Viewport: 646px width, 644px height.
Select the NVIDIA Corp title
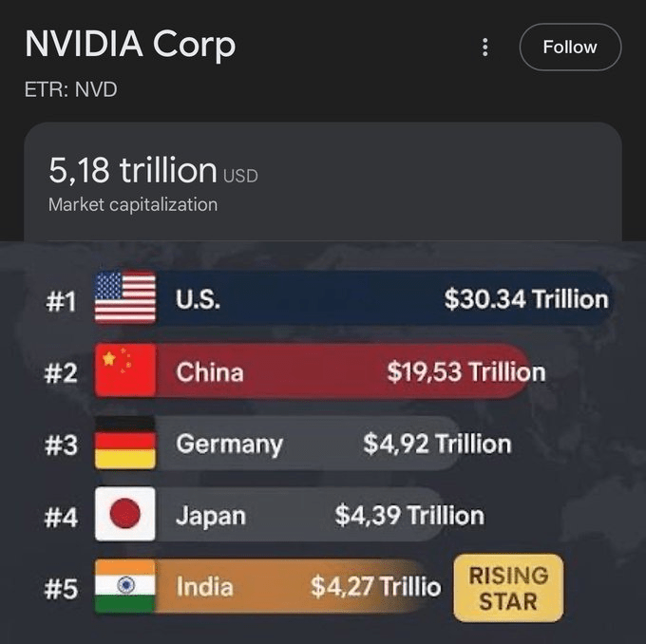pyautogui.click(x=130, y=45)
